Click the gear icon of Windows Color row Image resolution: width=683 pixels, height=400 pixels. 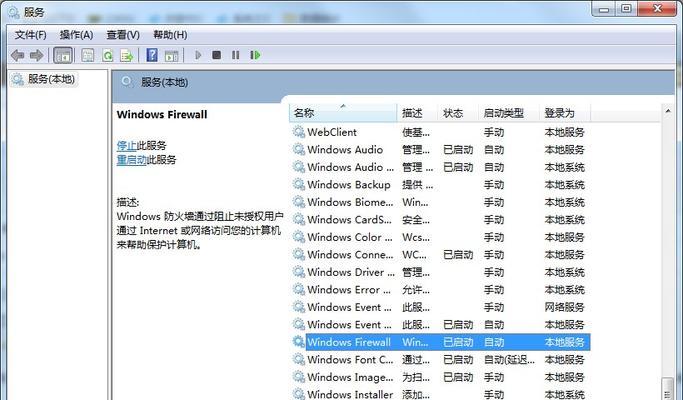click(x=299, y=237)
